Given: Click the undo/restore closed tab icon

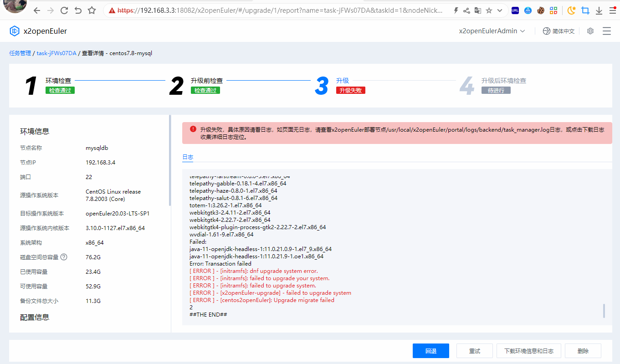Looking at the screenshot, I should click(78, 10).
